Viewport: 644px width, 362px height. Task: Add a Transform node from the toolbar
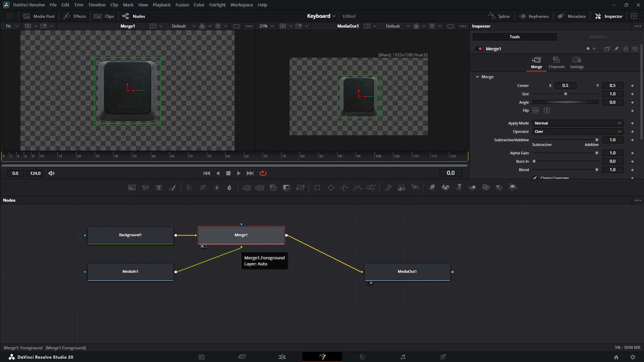[300, 188]
